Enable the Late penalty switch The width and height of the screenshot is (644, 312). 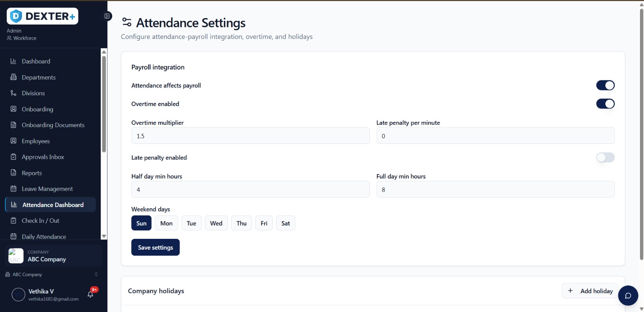[x=605, y=158]
